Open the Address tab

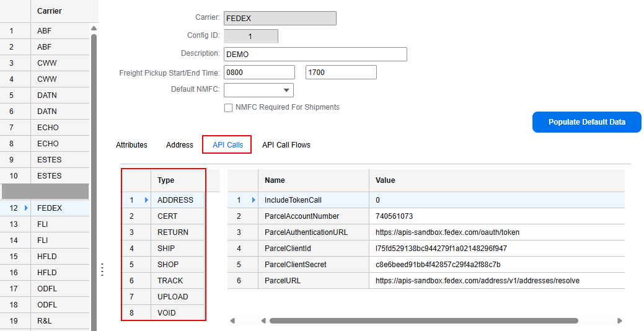click(180, 145)
